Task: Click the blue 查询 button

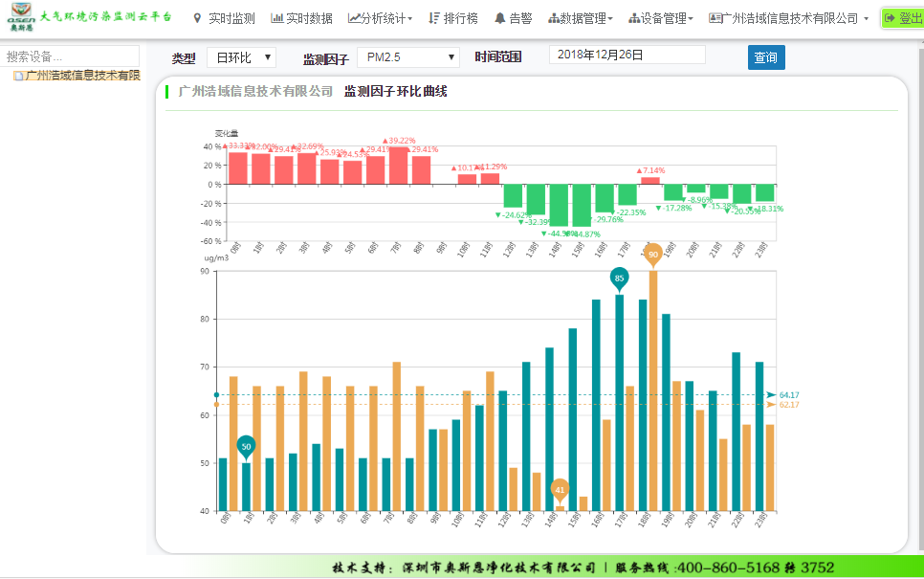Action: [x=766, y=57]
